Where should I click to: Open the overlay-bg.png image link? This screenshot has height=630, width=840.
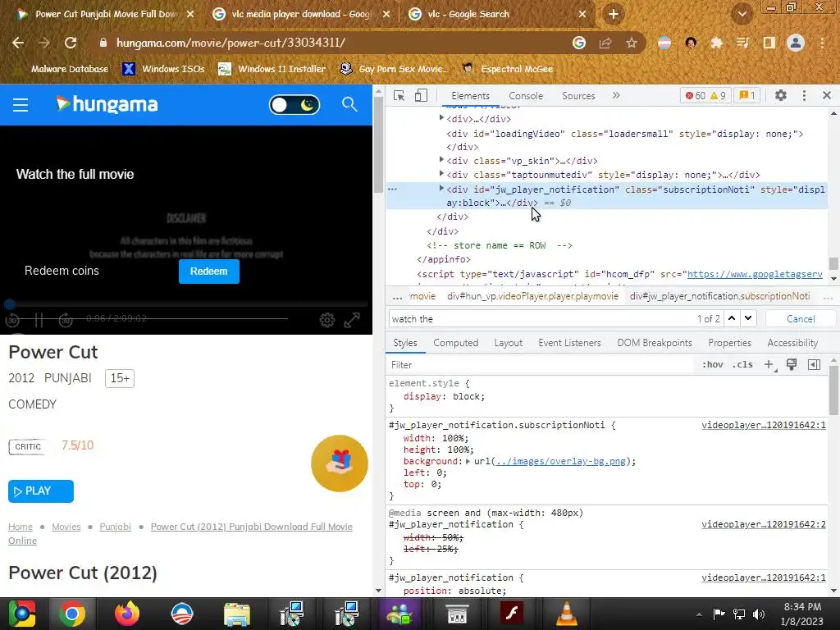pyautogui.click(x=560, y=461)
